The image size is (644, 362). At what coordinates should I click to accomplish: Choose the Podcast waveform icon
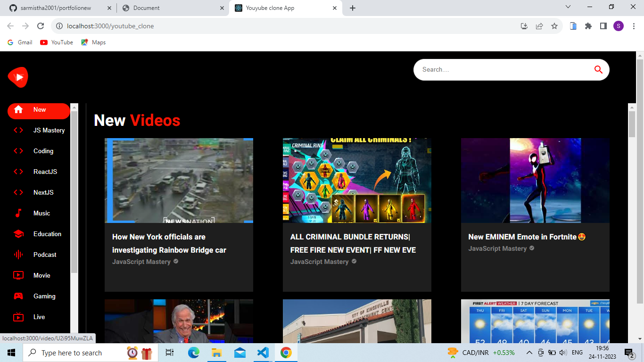18,255
